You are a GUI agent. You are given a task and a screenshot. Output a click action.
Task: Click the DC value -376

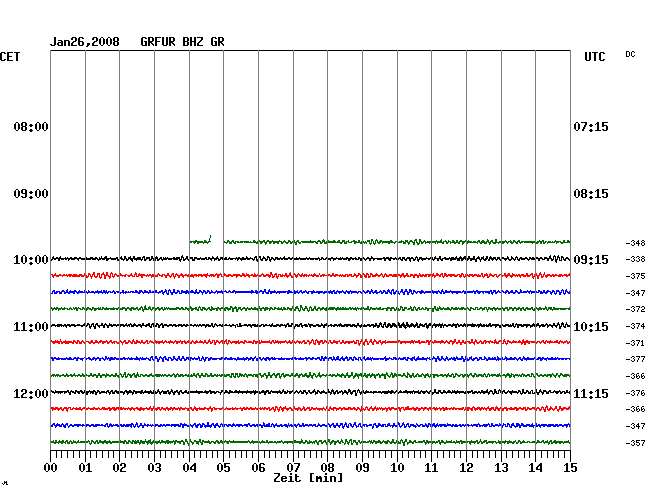point(635,393)
